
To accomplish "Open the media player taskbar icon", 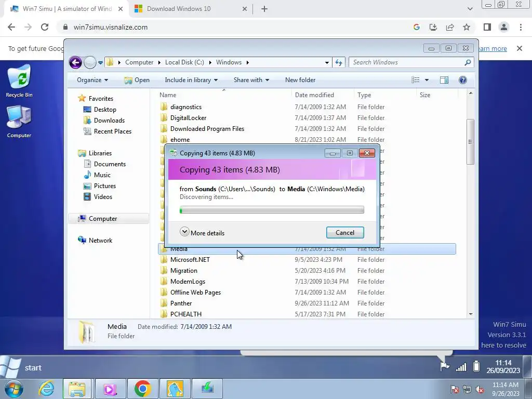I will tap(110, 389).
